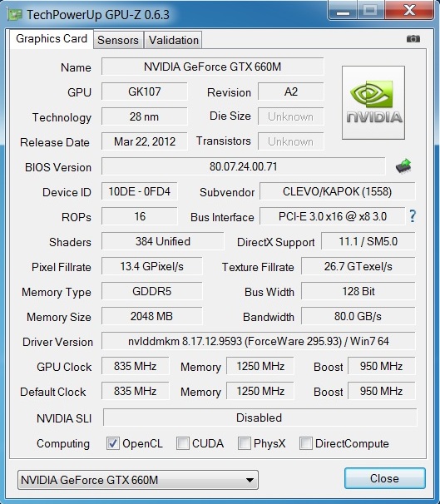Minimize the GPU-Z window
440x504 pixels.
(x=343, y=10)
